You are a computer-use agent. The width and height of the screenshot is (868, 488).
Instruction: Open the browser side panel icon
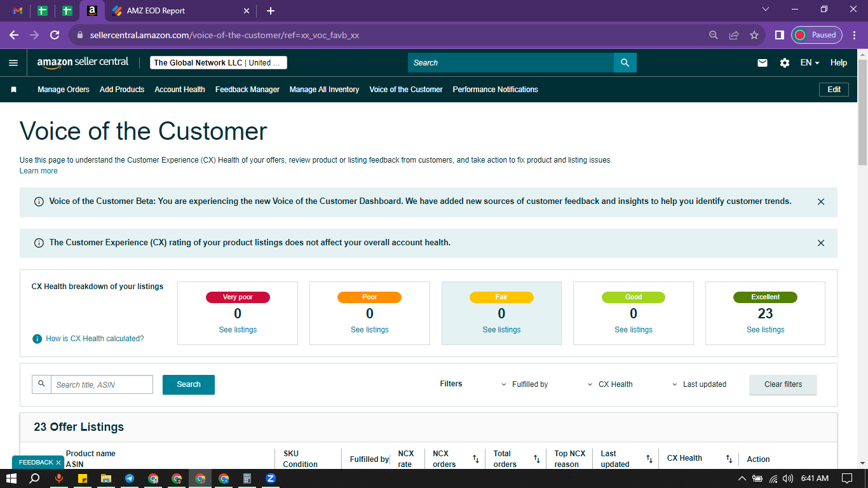[779, 35]
